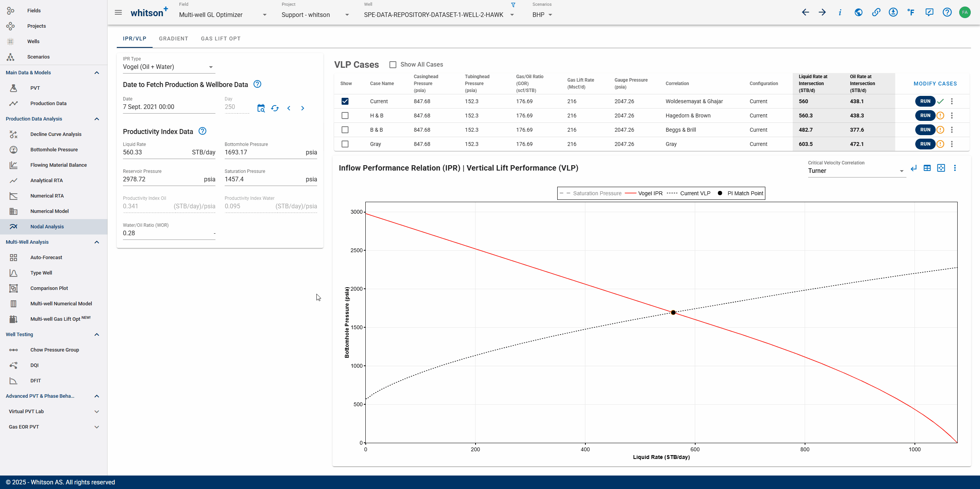Open Bottomhole Pressure in sidebar
This screenshot has width=980, height=489.
[x=54, y=149]
